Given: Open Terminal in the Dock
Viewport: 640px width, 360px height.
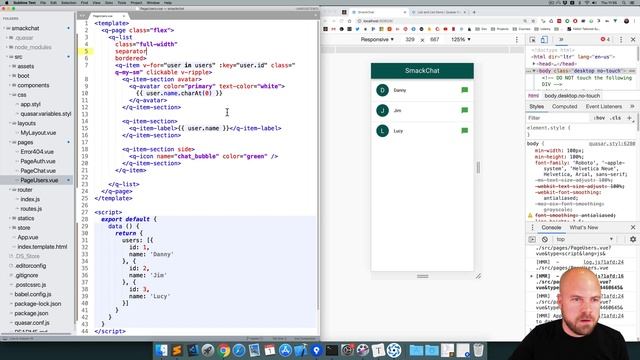Looking at the screenshot, I should 332,350.
